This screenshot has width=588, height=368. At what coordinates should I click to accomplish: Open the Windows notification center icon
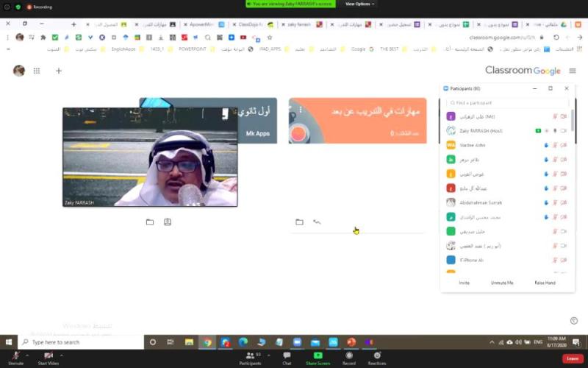click(576, 342)
